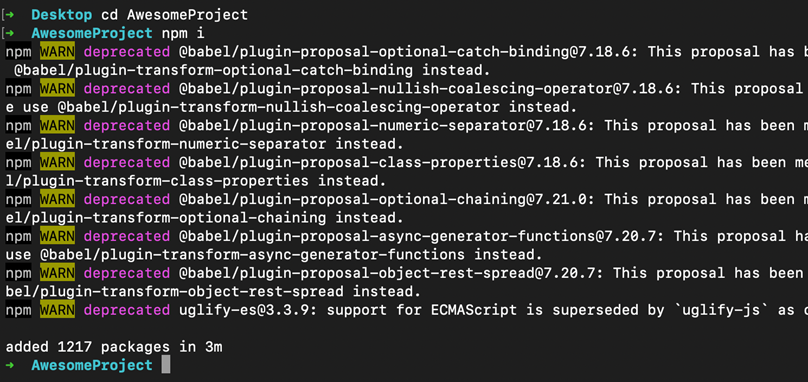Click the magenta 'deprecated' on the optional-chaining line
Image resolution: width=808 pixels, height=382 pixels.
coord(126,200)
